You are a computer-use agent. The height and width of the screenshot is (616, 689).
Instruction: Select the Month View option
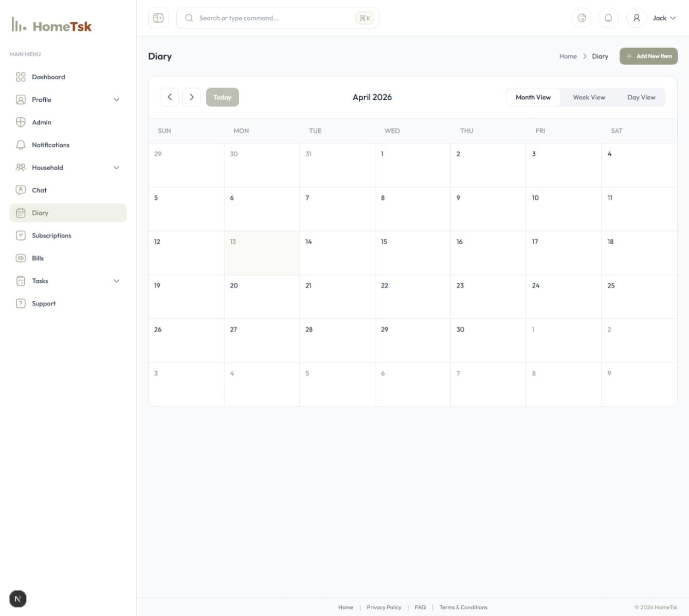click(533, 97)
